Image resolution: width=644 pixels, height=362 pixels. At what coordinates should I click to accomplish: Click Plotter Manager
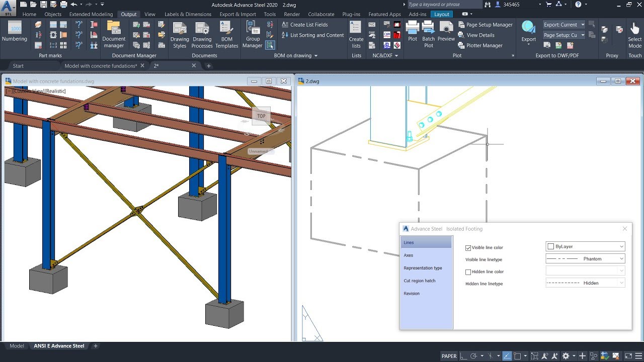pyautogui.click(x=480, y=45)
